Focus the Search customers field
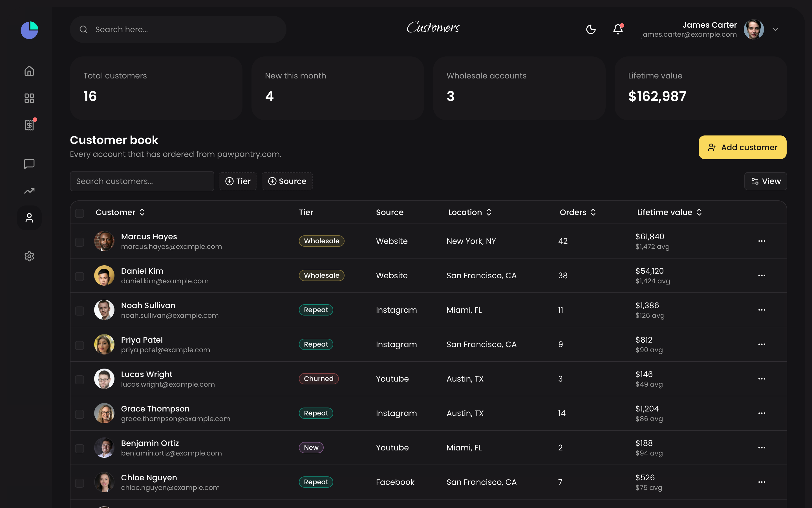This screenshot has height=508, width=812. (x=142, y=181)
